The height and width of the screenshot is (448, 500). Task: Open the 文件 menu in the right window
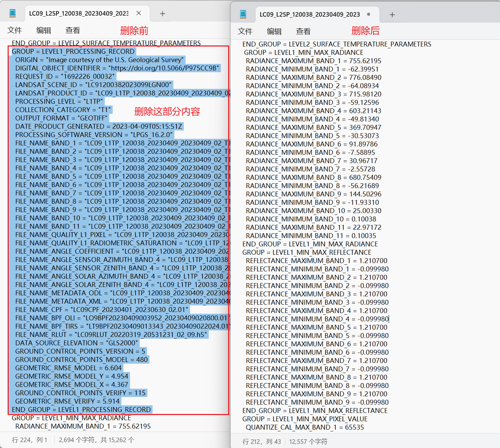click(x=245, y=31)
